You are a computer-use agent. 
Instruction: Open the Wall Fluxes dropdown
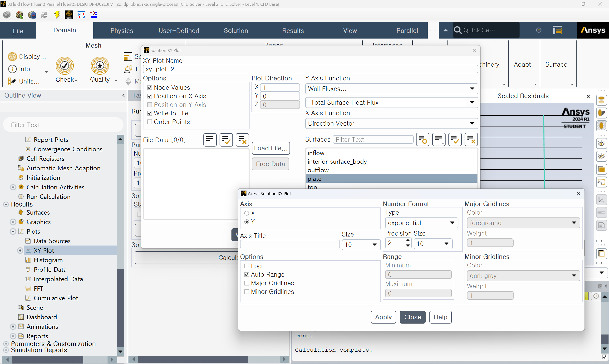coord(391,89)
